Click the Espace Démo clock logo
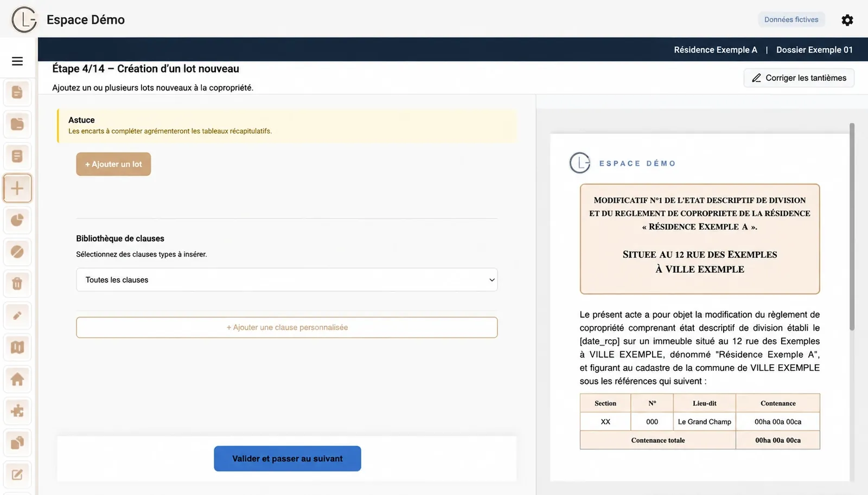The width and height of the screenshot is (868, 495). click(24, 20)
